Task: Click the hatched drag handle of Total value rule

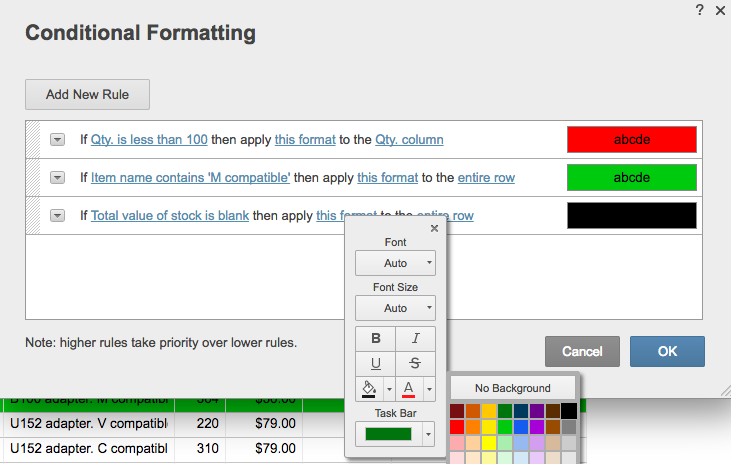Action: point(33,215)
